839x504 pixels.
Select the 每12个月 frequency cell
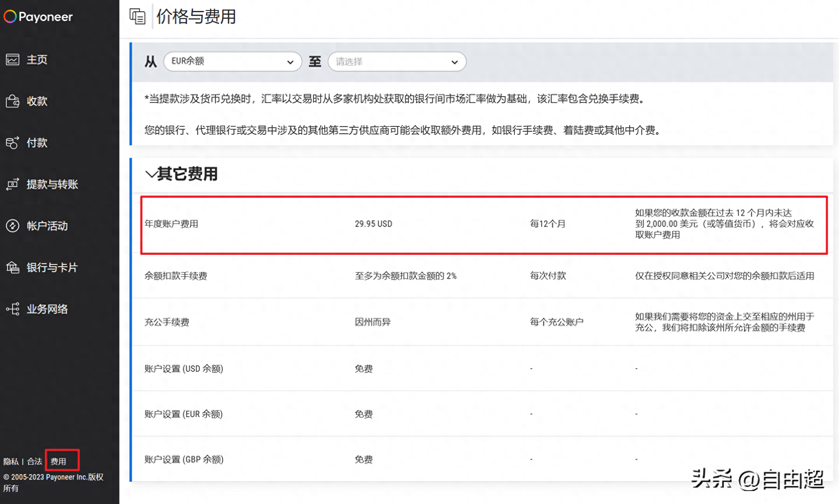(x=547, y=224)
